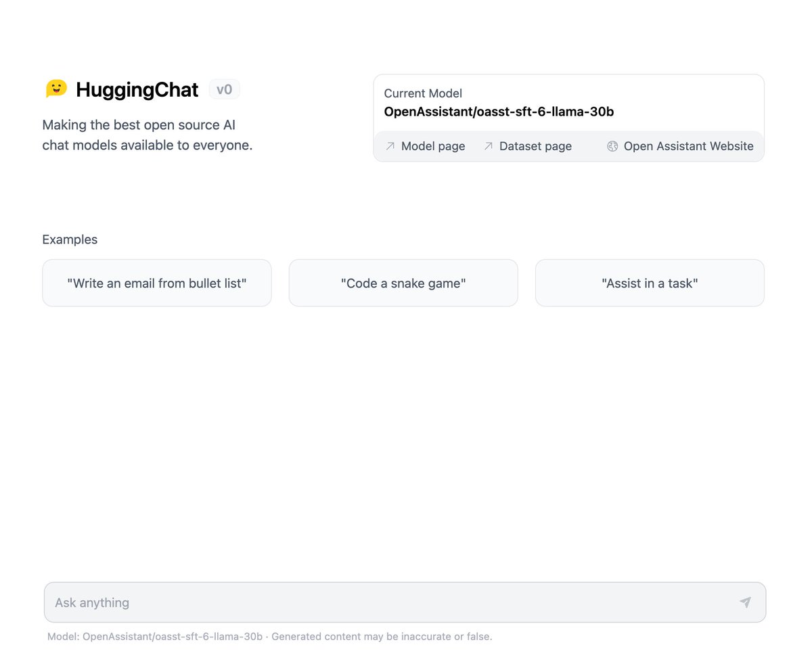This screenshot has width=812, height=659.
Task: Click the paper-plane send icon
Action: pyautogui.click(x=745, y=602)
